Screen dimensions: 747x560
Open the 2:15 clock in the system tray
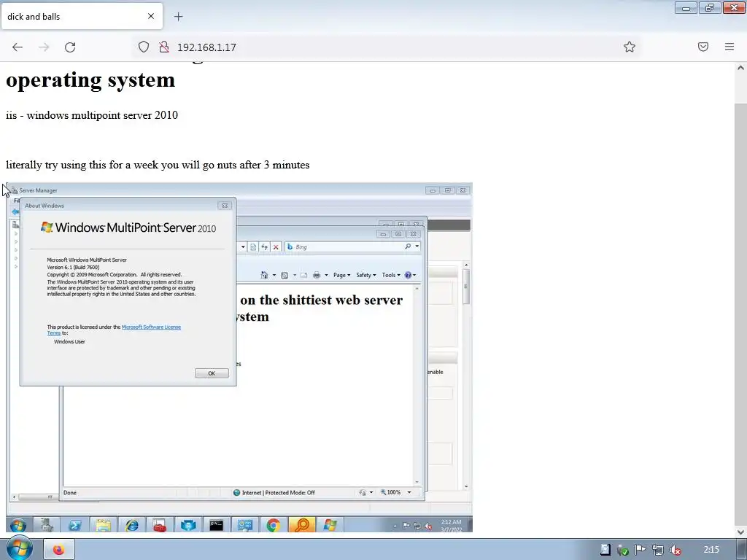pyautogui.click(x=711, y=550)
